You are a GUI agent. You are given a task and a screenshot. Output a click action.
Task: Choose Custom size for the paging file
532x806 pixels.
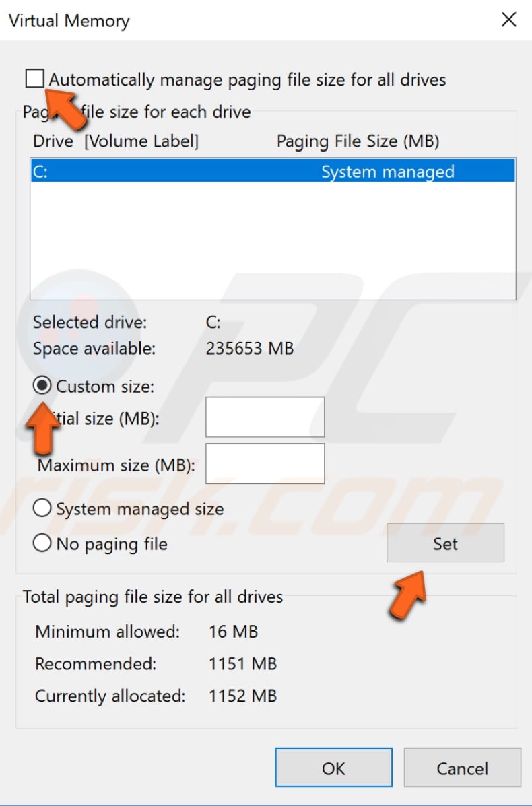(x=42, y=384)
